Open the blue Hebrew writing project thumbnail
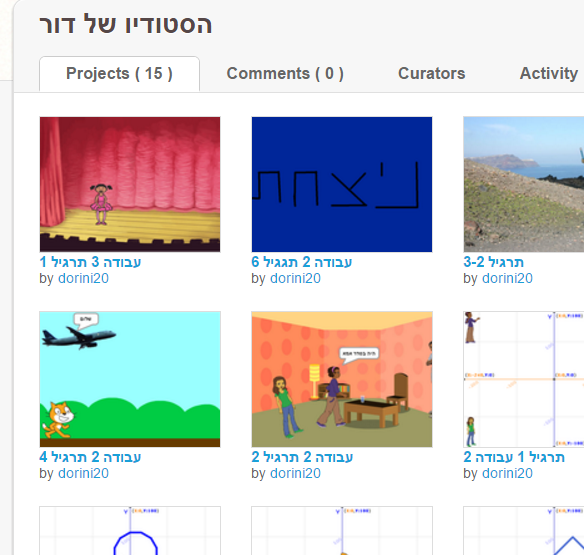The image size is (584, 555). pos(342,184)
